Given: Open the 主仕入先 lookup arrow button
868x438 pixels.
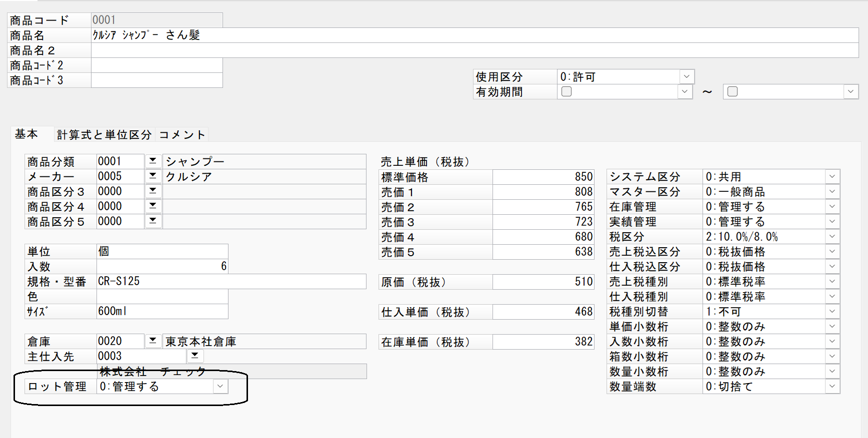Looking at the screenshot, I should point(195,356).
